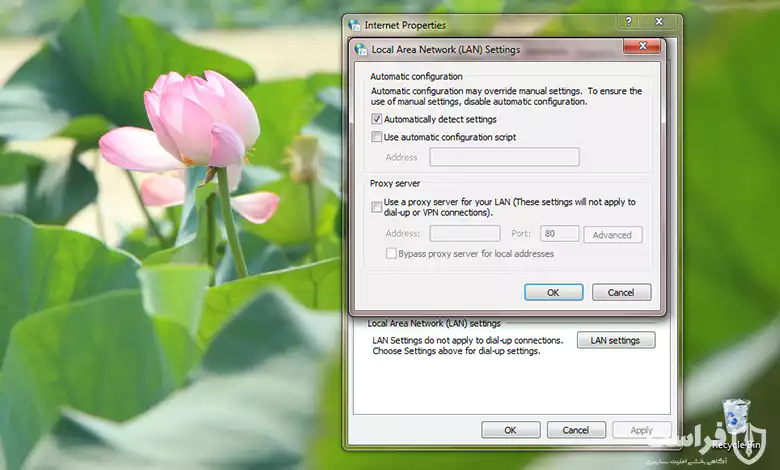Click OK in the Internet Properties window
This screenshot has width=780, height=470.
(510, 430)
